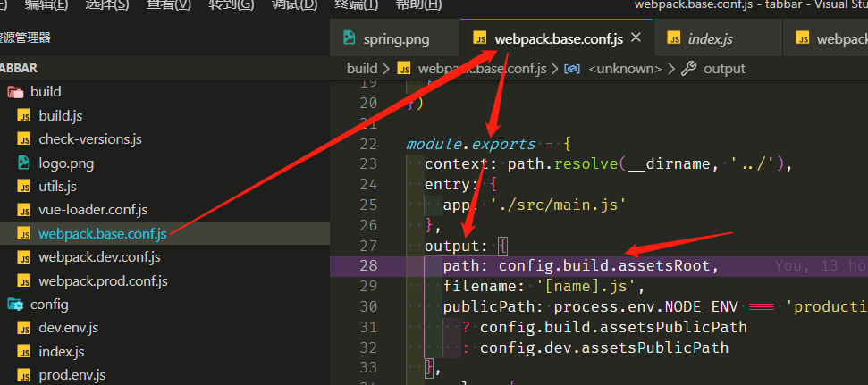Viewport: 868px width, 385px height.
Task: Click the build folder icon
Action: point(15,92)
